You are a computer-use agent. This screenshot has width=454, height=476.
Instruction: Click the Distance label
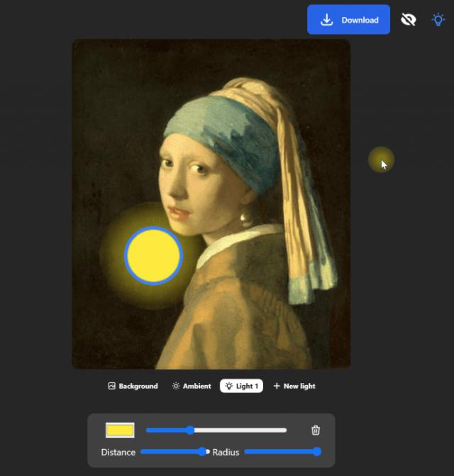click(118, 452)
